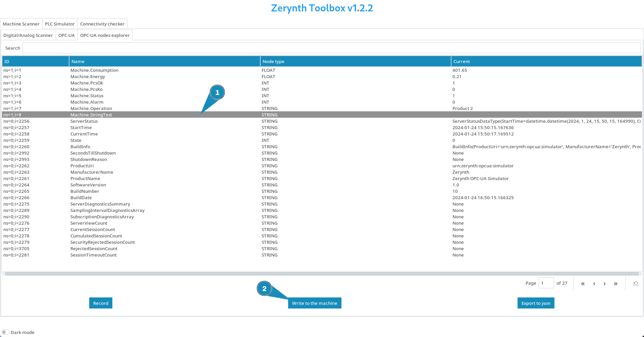This screenshot has width=644, height=337.
Task: Select the CurrentTime row
Action: click(x=322, y=134)
